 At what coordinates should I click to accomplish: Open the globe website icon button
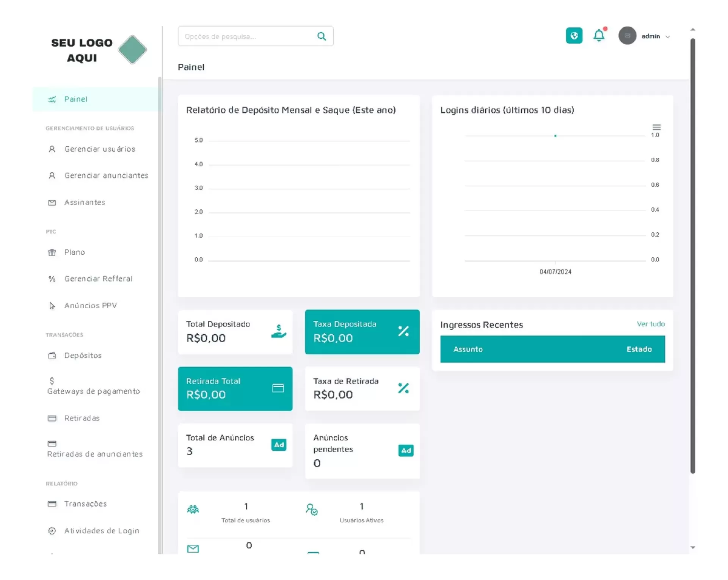coord(574,36)
